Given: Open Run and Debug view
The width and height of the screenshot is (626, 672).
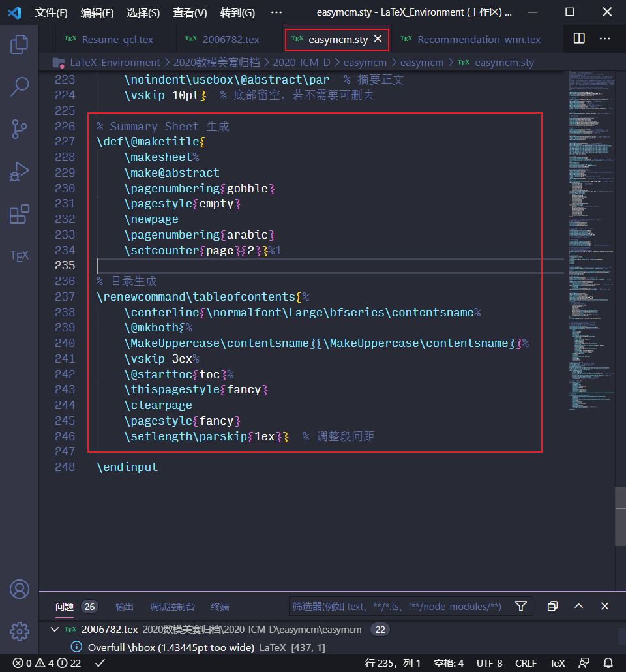Looking at the screenshot, I should (x=20, y=172).
